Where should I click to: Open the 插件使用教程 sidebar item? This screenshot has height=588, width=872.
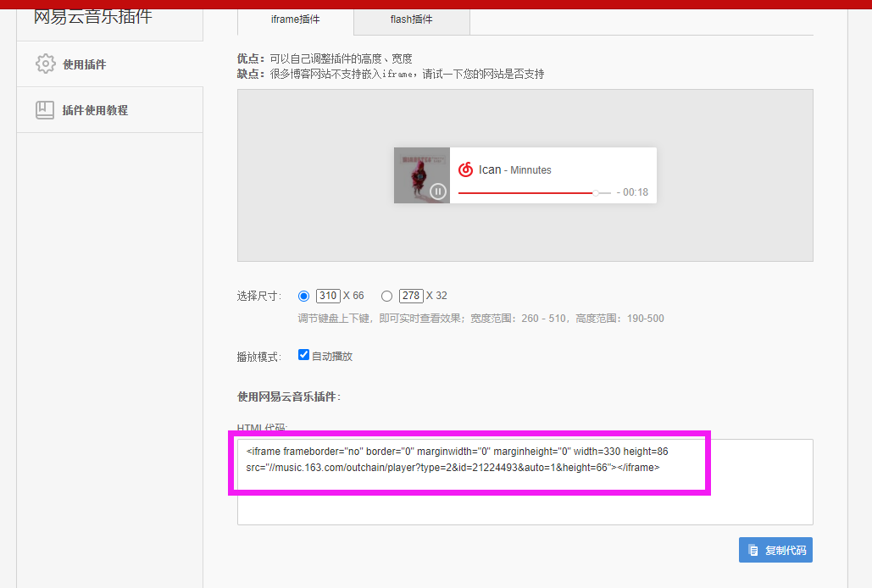(109, 110)
